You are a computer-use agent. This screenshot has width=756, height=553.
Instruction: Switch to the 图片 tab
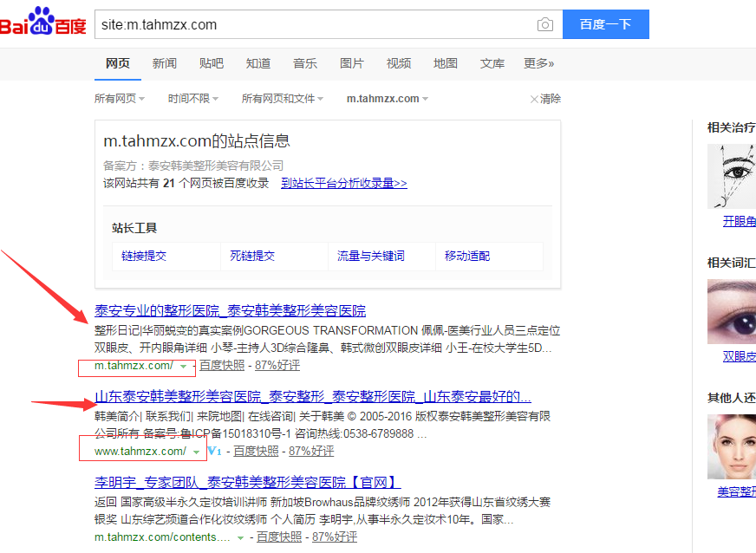coord(352,63)
